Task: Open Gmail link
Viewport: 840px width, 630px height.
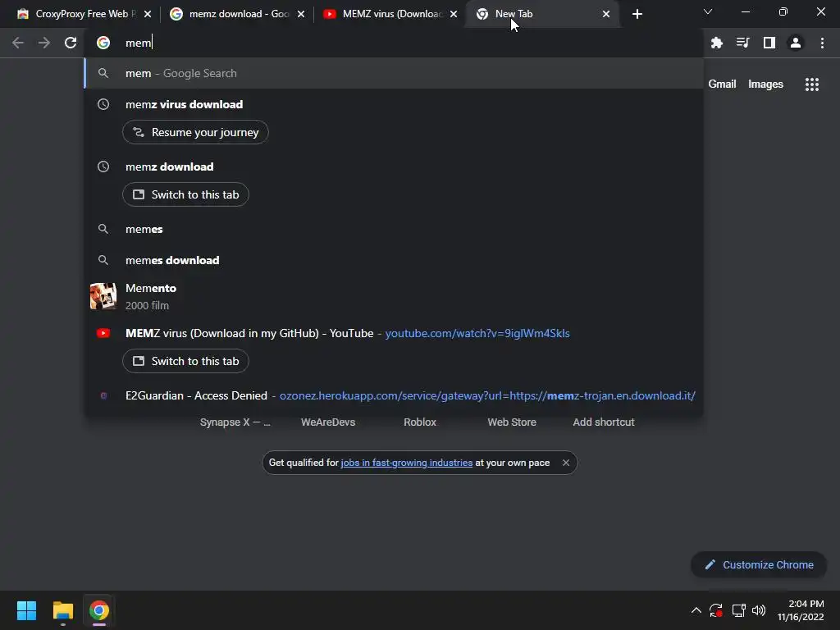Action: click(722, 84)
